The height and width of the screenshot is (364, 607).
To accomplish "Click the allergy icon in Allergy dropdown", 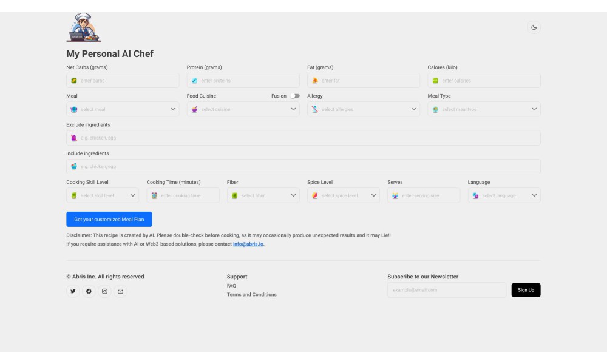I will pyautogui.click(x=314, y=109).
